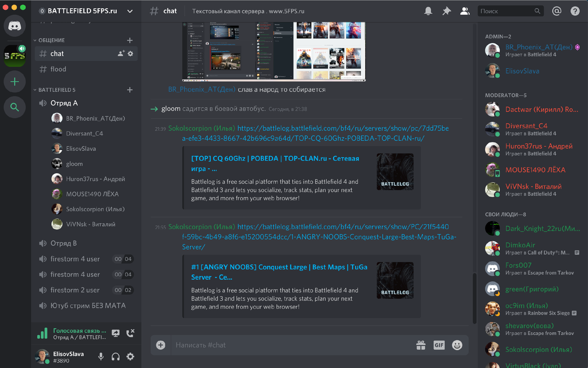Click ElisovSlava own user avatar

42,356
